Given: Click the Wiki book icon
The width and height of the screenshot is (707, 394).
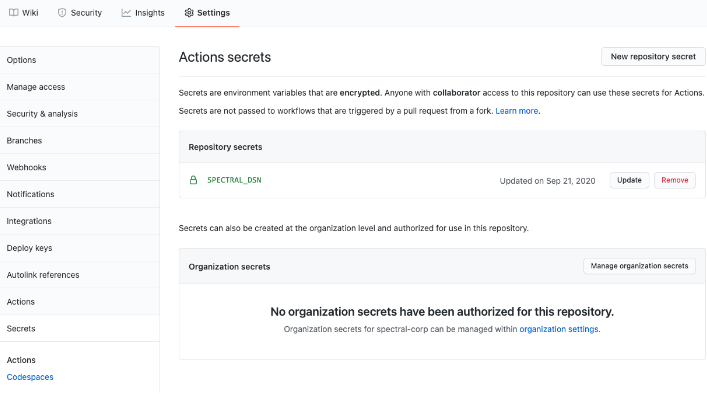Looking at the screenshot, I should 14,13.
